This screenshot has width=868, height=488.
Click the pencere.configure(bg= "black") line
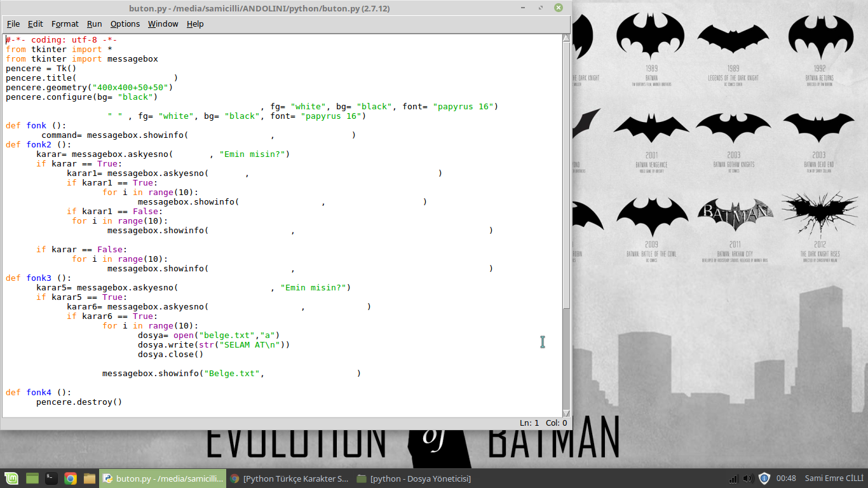82,97
